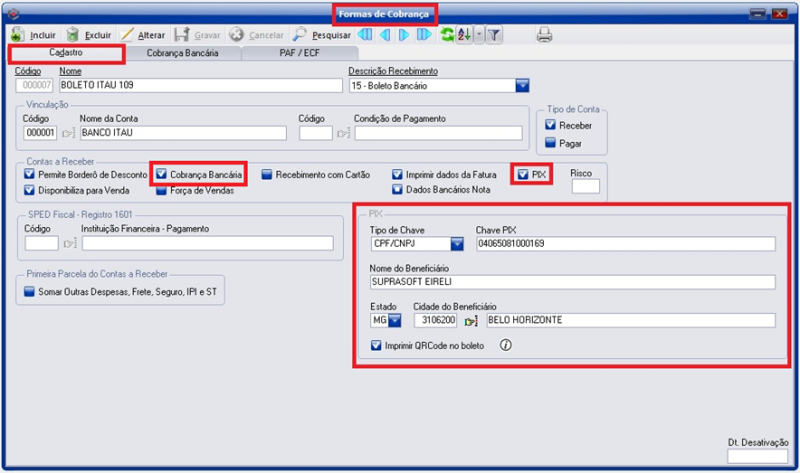Viewport: 800px width, 473px height.
Task: Click the Excluir trash icon
Action: tap(73, 35)
